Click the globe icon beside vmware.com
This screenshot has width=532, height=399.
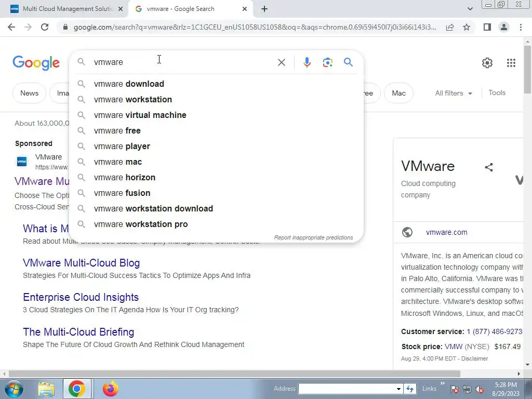407,232
